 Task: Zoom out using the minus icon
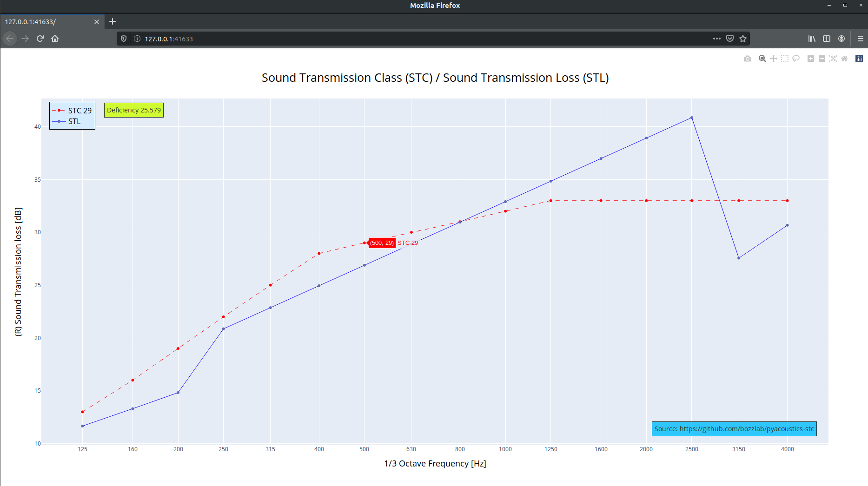click(x=822, y=59)
